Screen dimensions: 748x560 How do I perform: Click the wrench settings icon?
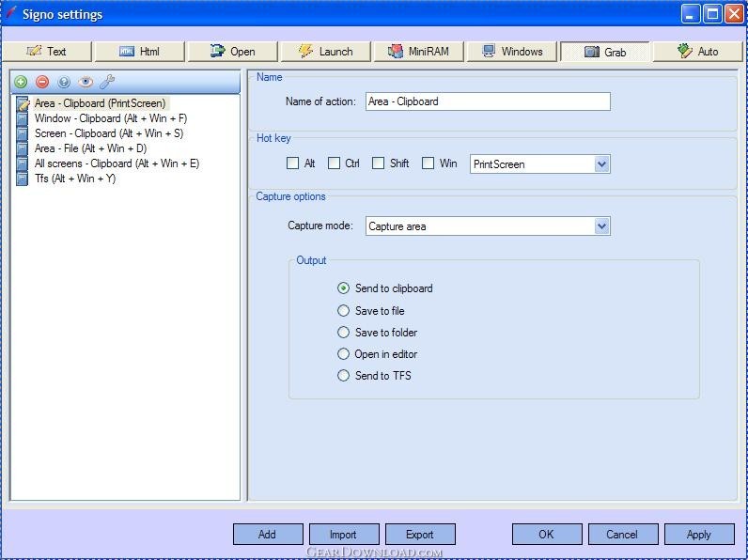(x=107, y=82)
